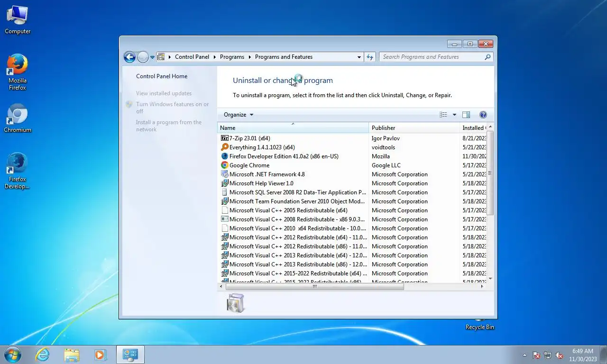Click the SQL Server 2008 R2 Data-Tier icon

pyautogui.click(x=225, y=192)
